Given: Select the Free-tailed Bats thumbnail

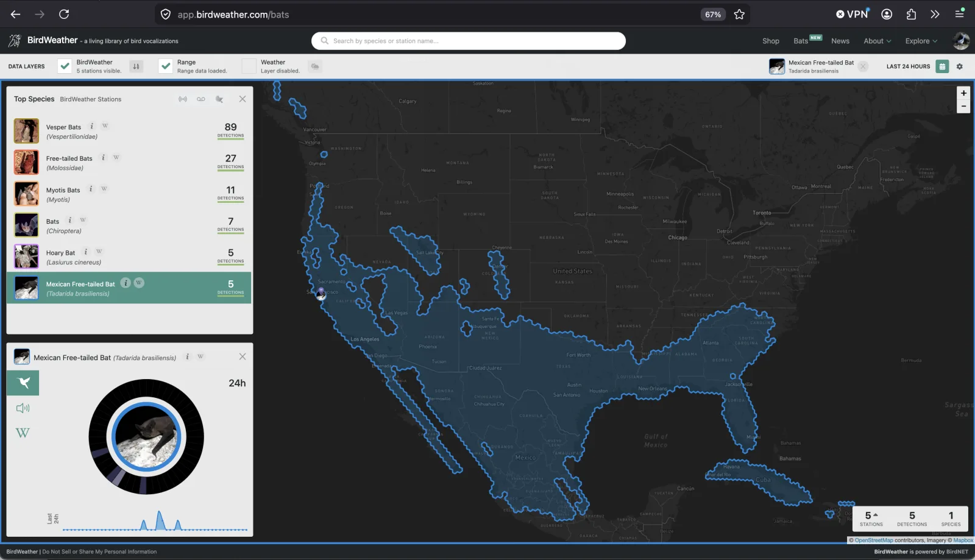Looking at the screenshot, I should coord(26,162).
